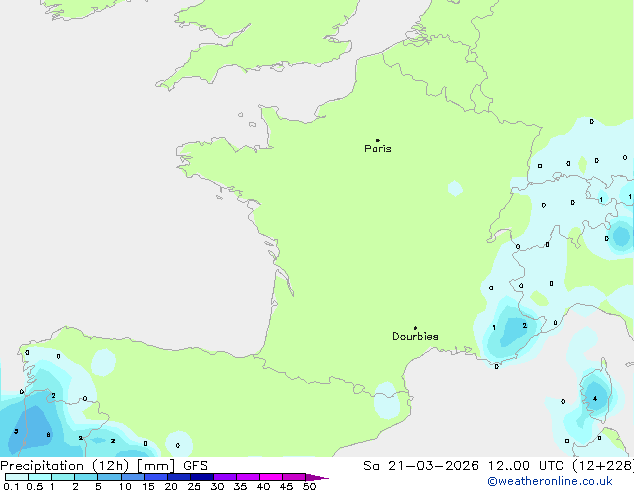Click the 30 legend scale number

coord(217,486)
